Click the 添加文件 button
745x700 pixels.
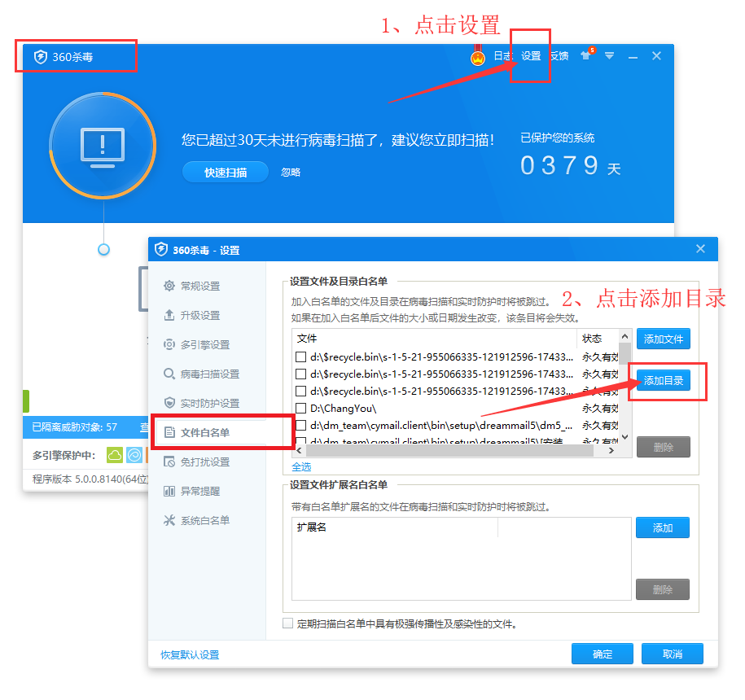coord(664,339)
